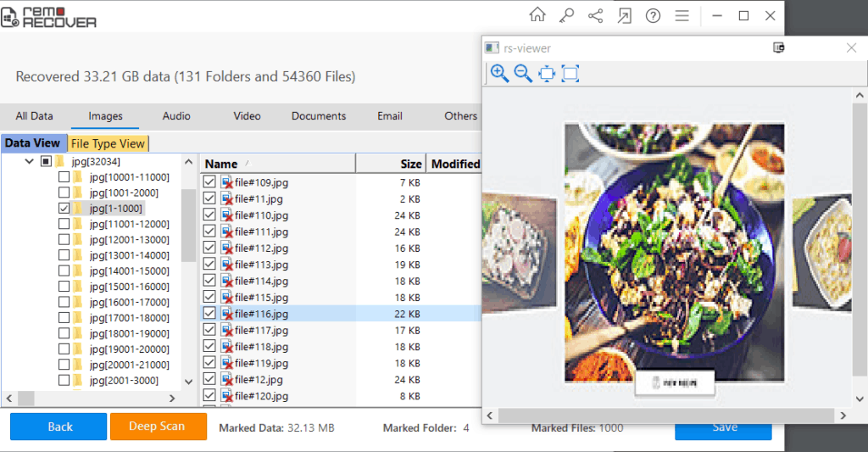Viewport: 868px width, 452px height.
Task: Check the jpg[10001-11000] folder checkbox
Action: click(64, 177)
